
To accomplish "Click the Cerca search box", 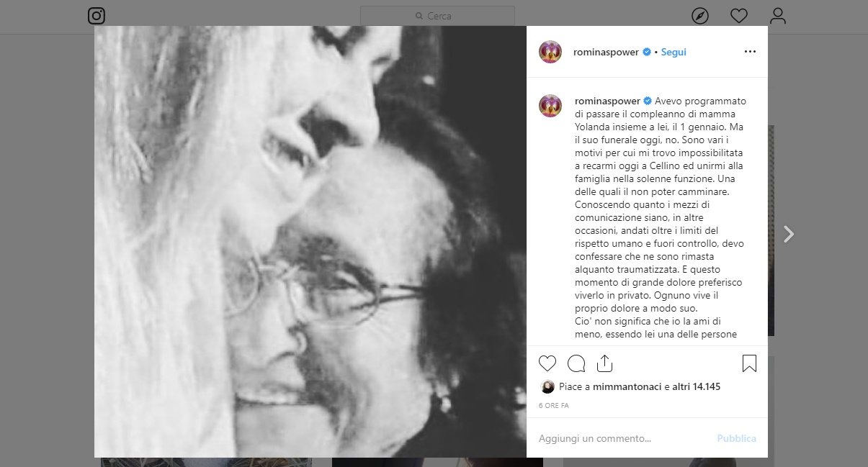I will point(437,16).
